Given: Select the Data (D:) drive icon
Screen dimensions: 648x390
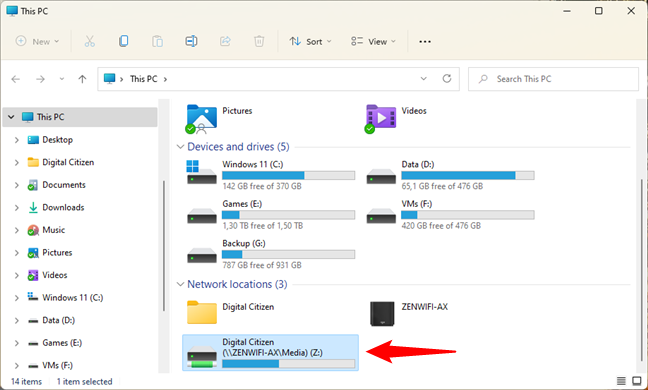Looking at the screenshot, I should pos(381,176).
